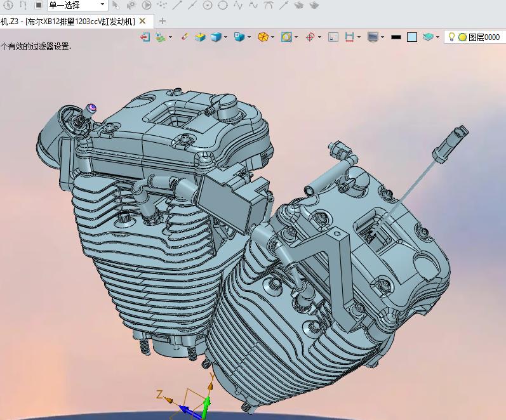
Task: Open the 单一选择 selection mode dropdown
Action: pyautogui.click(x=77, y=5)
